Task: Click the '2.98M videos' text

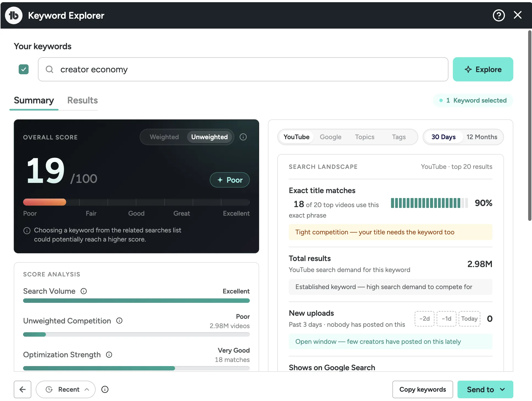Action: [x=229, y=326]
